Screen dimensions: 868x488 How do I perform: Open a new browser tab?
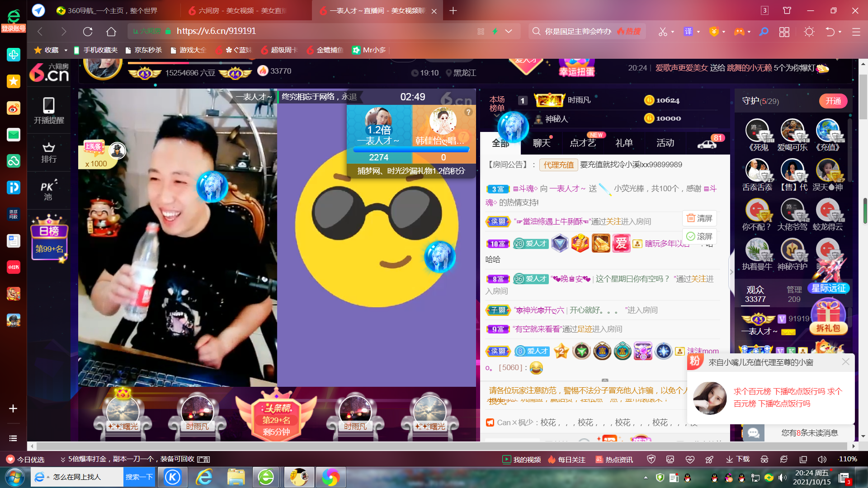pyautogui.click(x=453, y=10)
